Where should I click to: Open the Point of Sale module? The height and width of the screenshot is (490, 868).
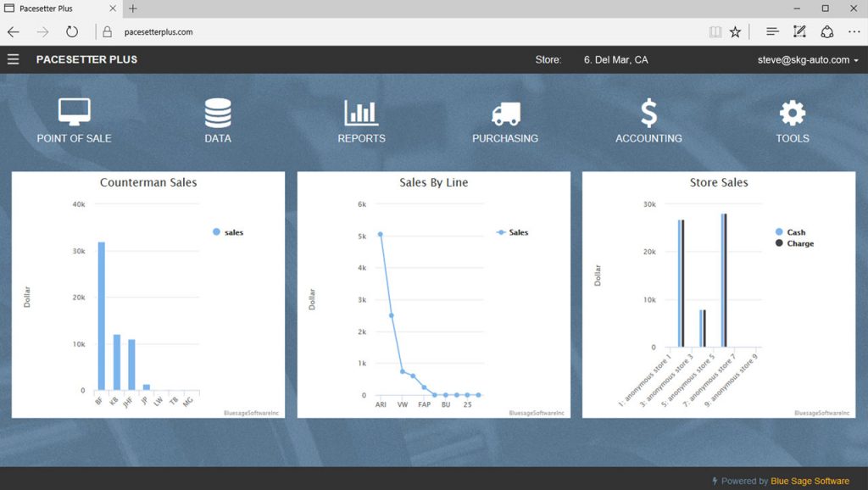74,117
